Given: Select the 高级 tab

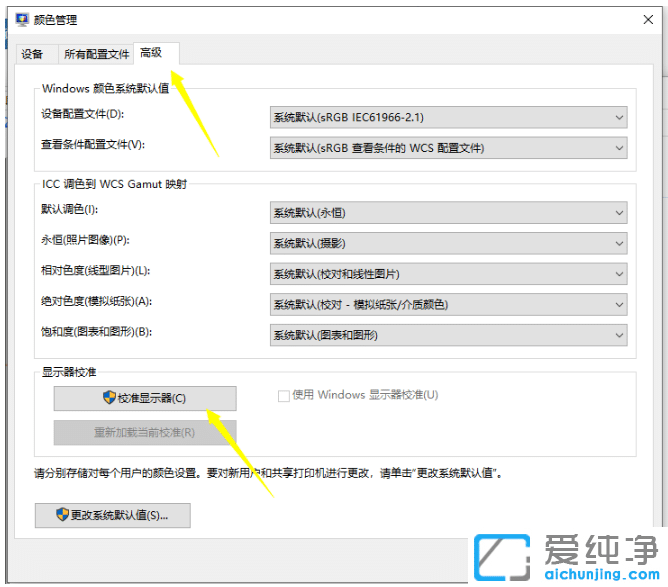Looking at the screenshot, I should pos(151,53).
